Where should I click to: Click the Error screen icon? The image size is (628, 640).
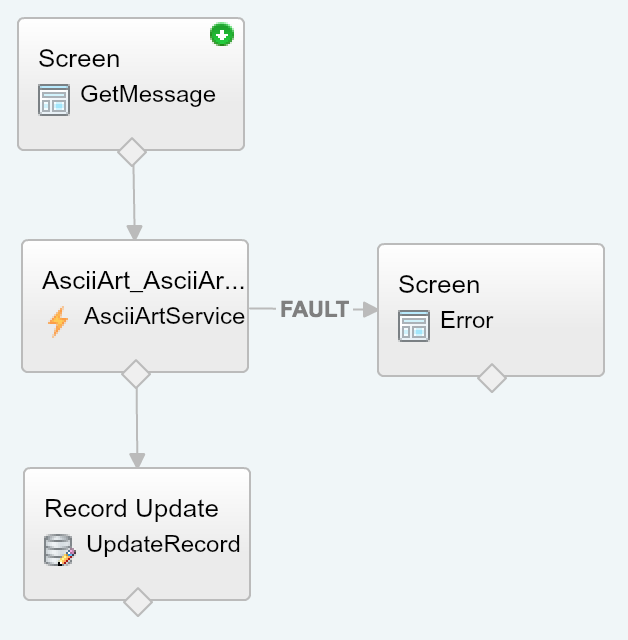[414, 325]
